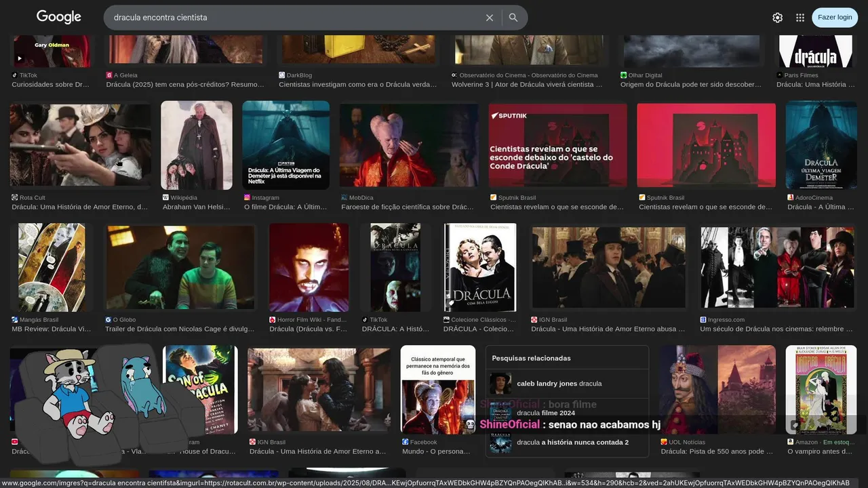Viewport: 868px width, 488px height.
Task: Click the 'Curiosidades sobre Dr...' TikTok caption
Action: pos(51,85)
